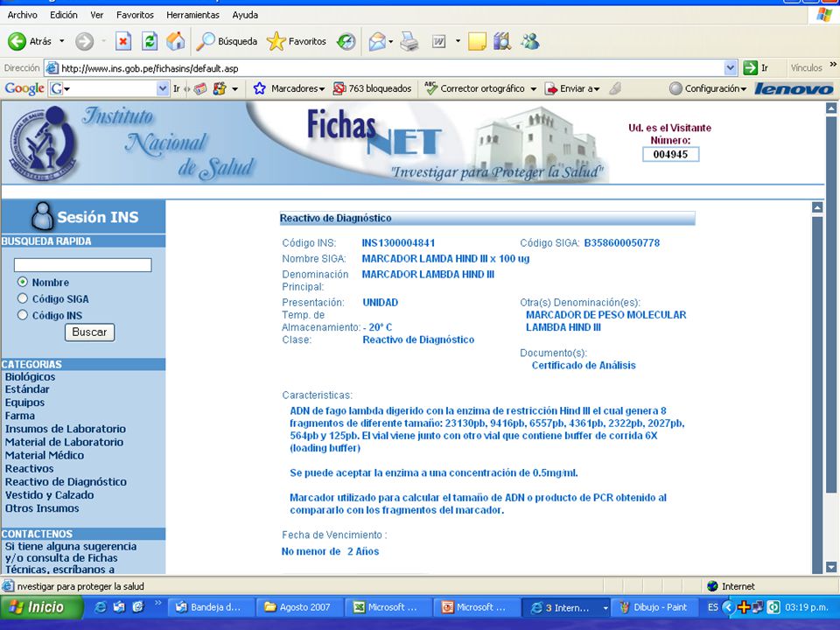Go back with the Atrás arrow icon
Screen dimensions: 840x630
click(x=17, y=41)
